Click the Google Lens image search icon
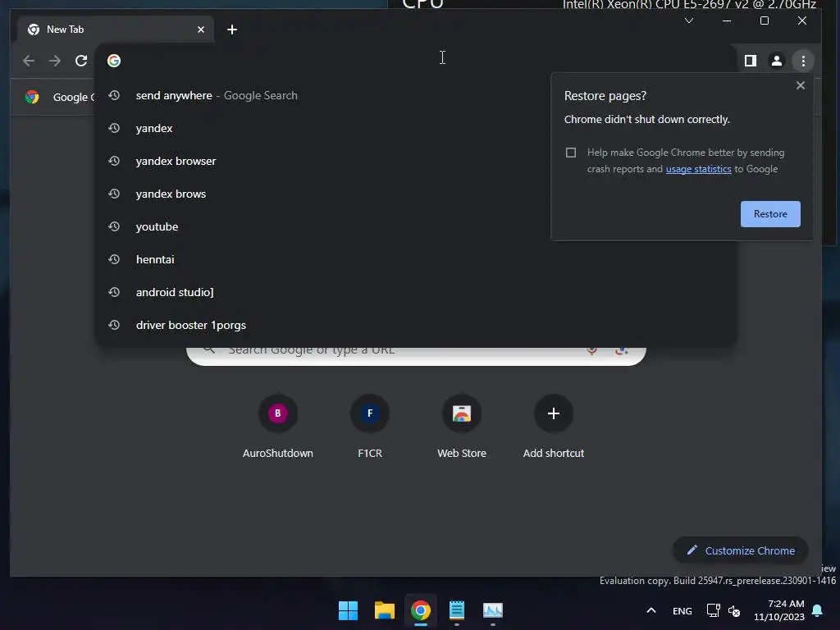840x630 pixels. (x=622, y=351)
